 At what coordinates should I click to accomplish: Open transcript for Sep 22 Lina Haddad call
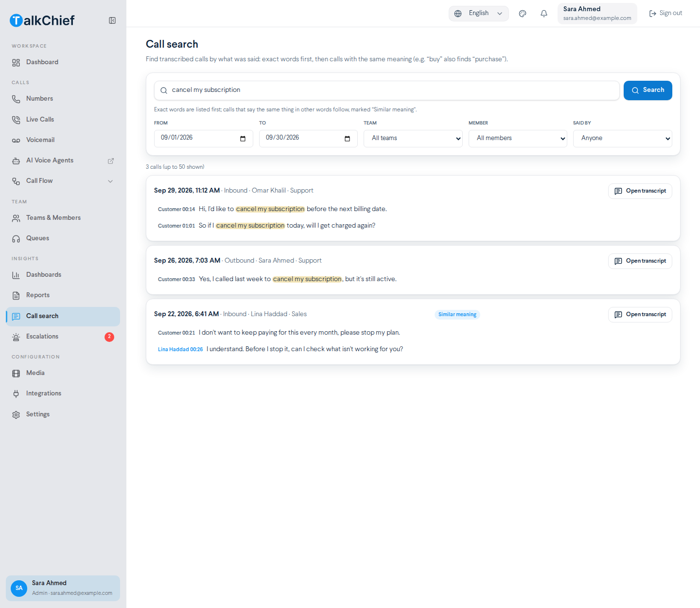click(x=640, y=315)
